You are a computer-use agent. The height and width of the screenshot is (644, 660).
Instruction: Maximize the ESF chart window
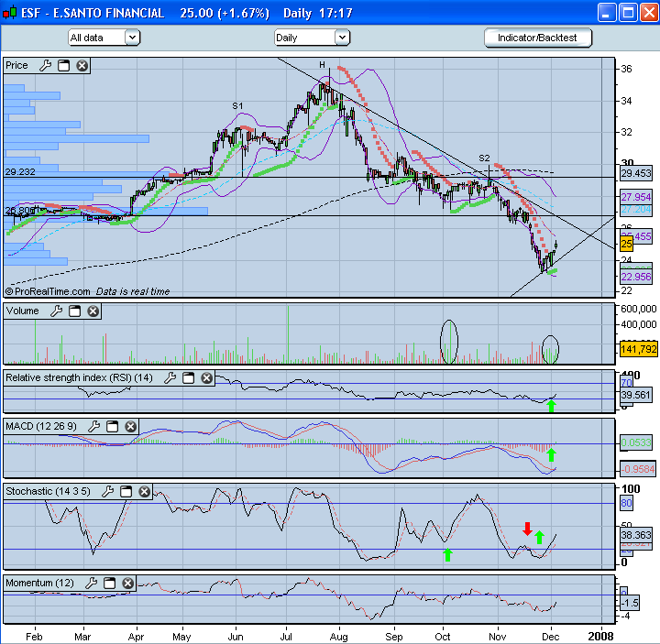628,13
